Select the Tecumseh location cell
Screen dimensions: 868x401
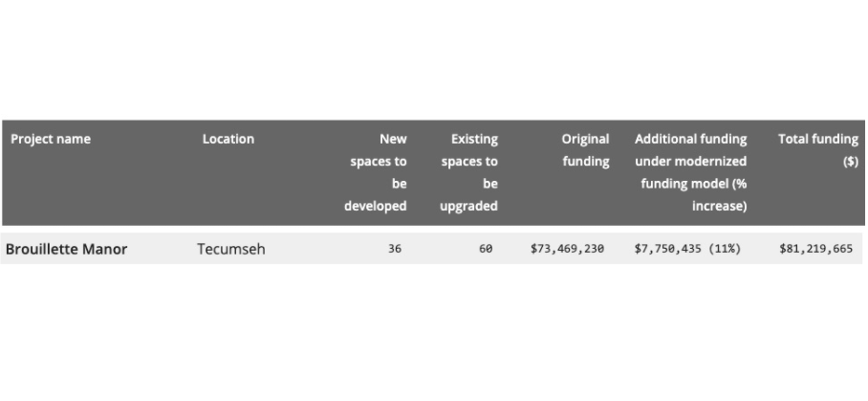click(231, 250)
